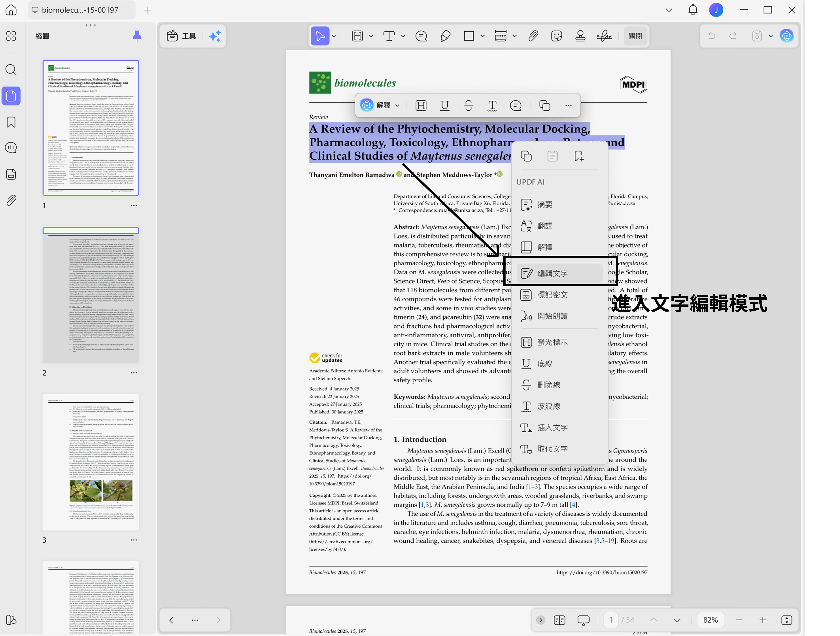Expand the text tool options arrow

click(403, 36)
